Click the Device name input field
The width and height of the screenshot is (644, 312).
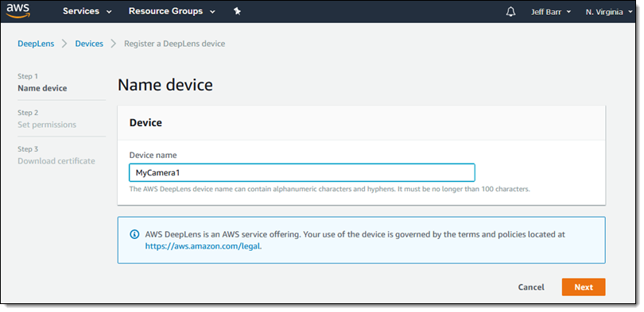coord(302,172)
